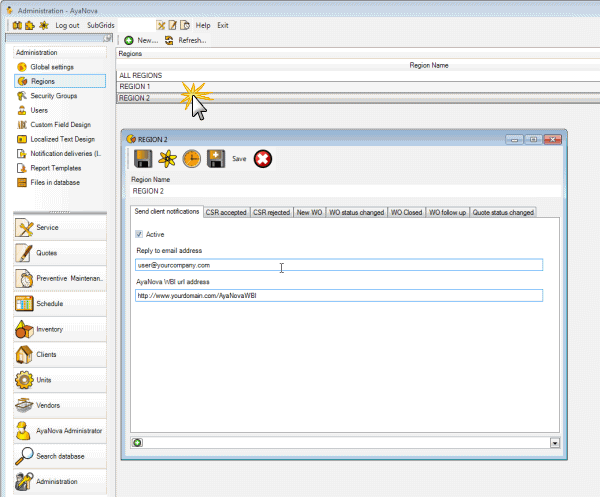Switch to the New WO tab

click(x=309, y=212)
